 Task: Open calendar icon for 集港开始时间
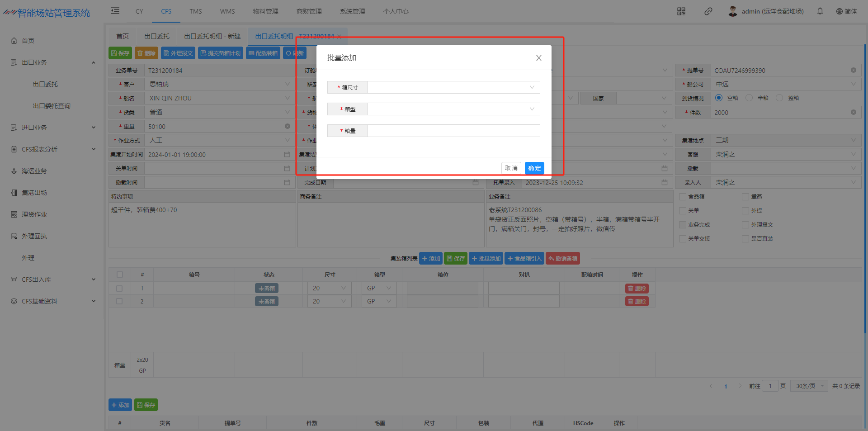[x=287, y=155]
